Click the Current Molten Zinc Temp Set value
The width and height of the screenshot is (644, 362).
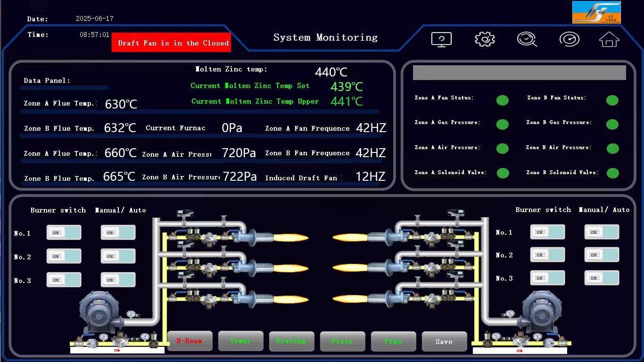(x=347, y=86)
